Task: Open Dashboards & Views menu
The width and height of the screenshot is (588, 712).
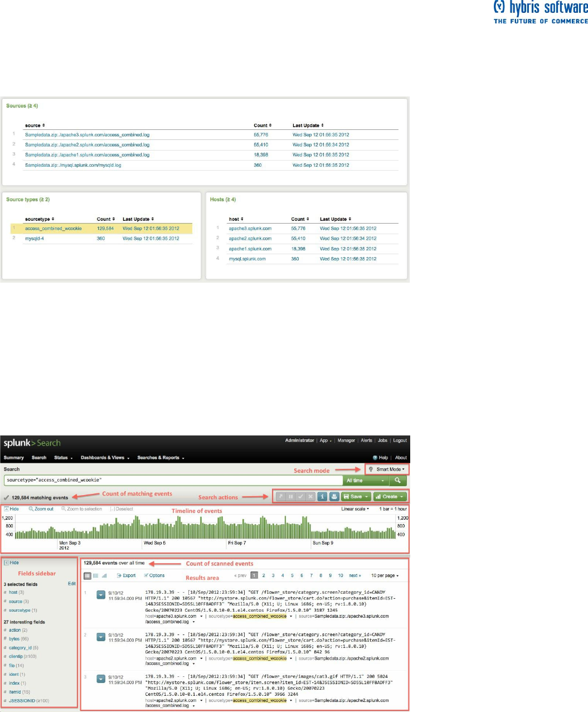Action: (105, 458)
